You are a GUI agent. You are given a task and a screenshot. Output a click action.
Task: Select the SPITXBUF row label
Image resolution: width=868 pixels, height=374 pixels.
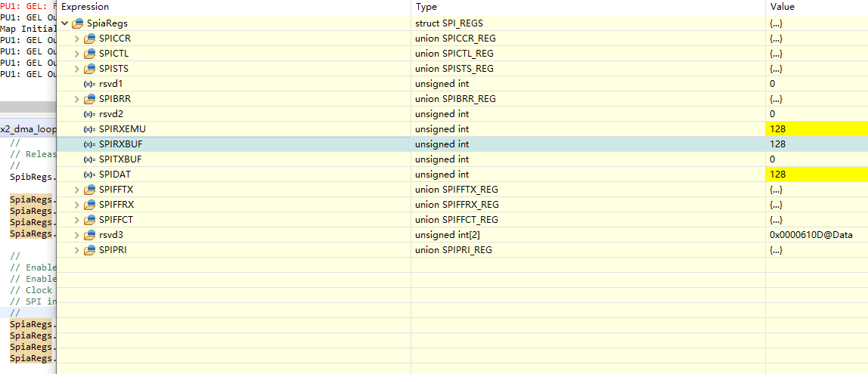[x=120, y=159]
